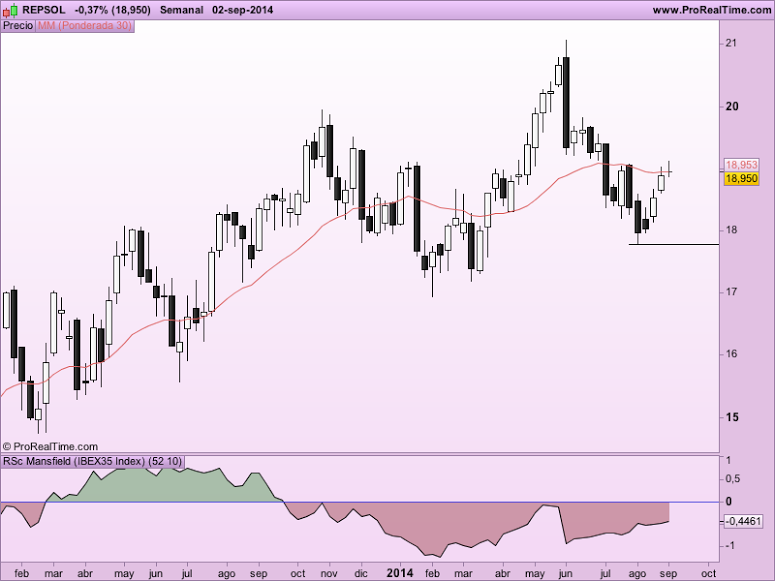This screenshot has height=581, width=775.
Task: Click the -0,4461 RSc value tag
Action: point(743,521)
